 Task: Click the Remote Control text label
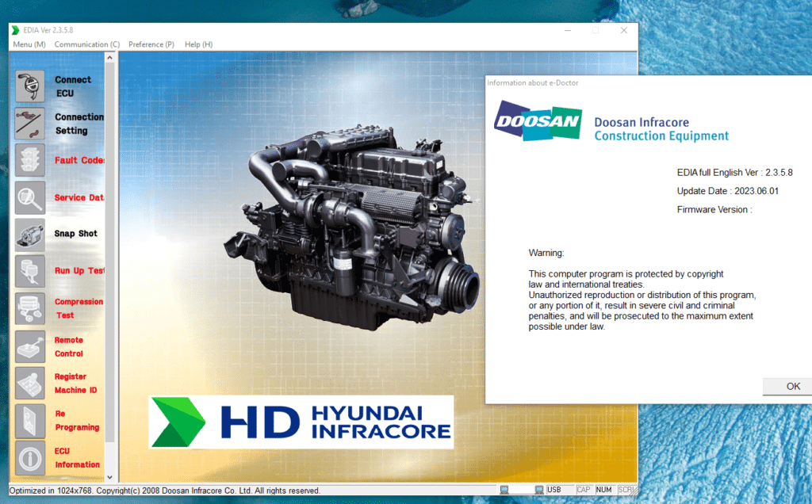point(69,346)
